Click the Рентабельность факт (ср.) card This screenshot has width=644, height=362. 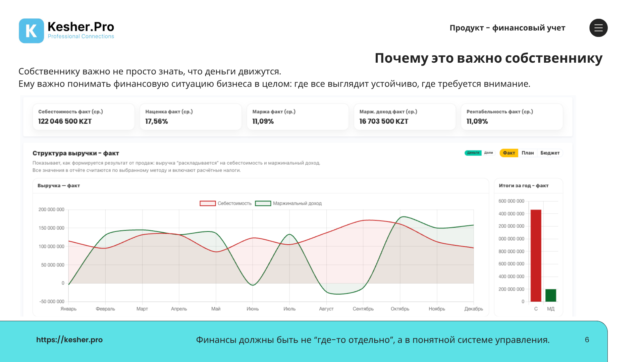pos(512,117)
